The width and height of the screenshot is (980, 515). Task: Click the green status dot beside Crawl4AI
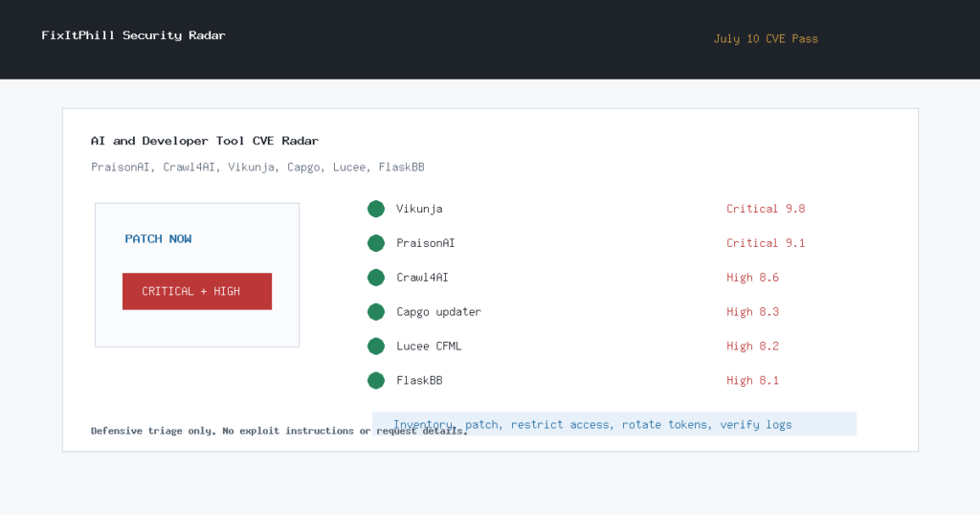375,278
